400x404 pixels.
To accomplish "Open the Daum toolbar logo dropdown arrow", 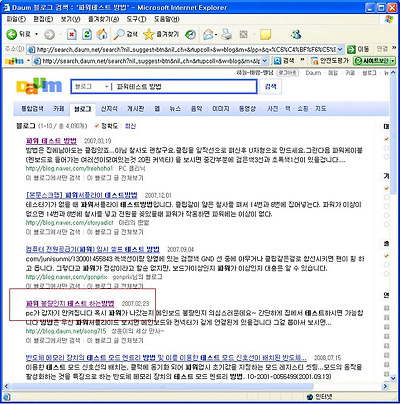I will (29, 61).
